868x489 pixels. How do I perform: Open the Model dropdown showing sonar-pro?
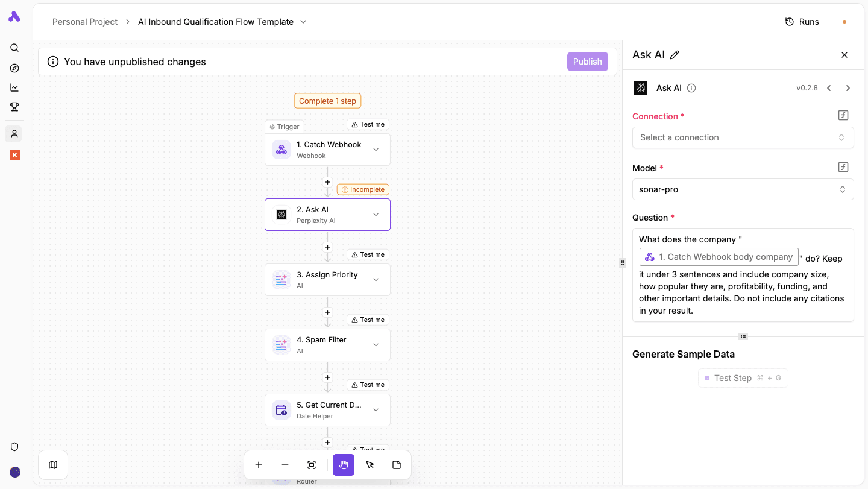coord(743,189)
